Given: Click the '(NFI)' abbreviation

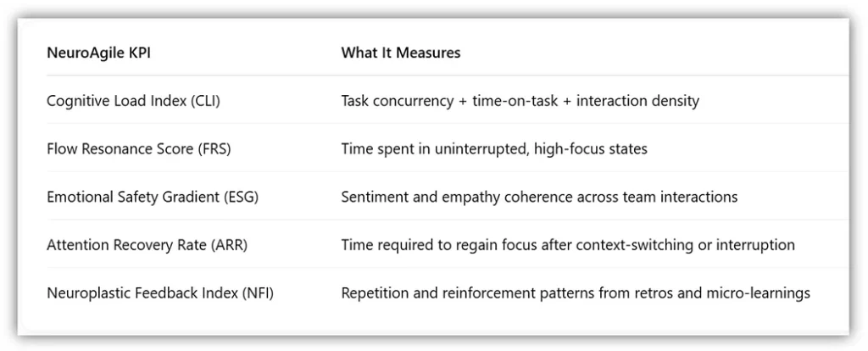Looking at the screenshot, I should pos(257,293).
